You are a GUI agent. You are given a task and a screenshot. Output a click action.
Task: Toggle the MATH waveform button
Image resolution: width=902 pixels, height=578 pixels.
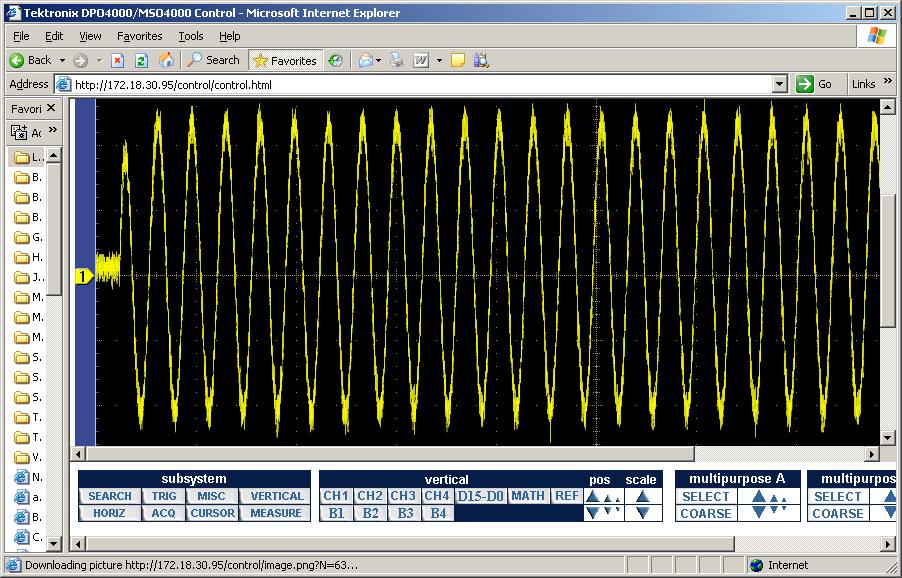(x=527, y=496)
